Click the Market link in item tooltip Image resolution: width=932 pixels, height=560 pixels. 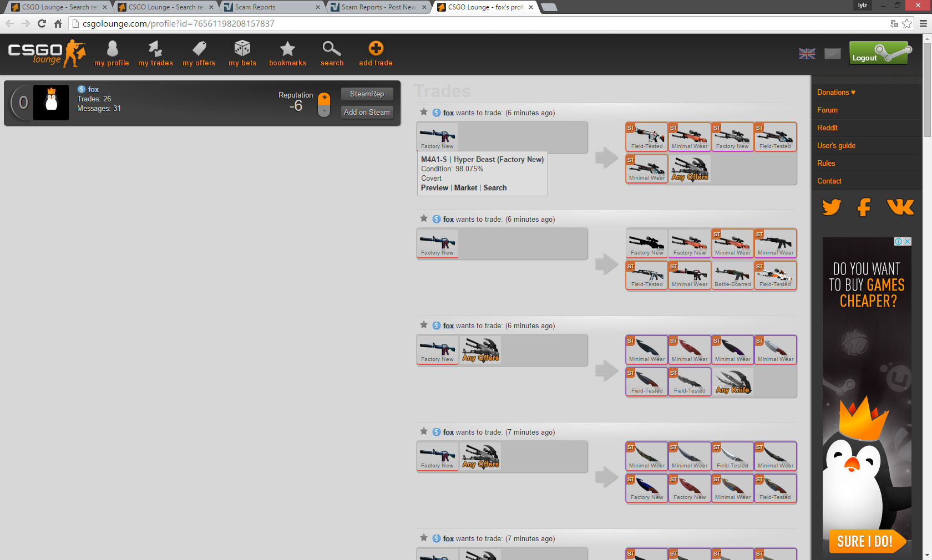(465, 188)
